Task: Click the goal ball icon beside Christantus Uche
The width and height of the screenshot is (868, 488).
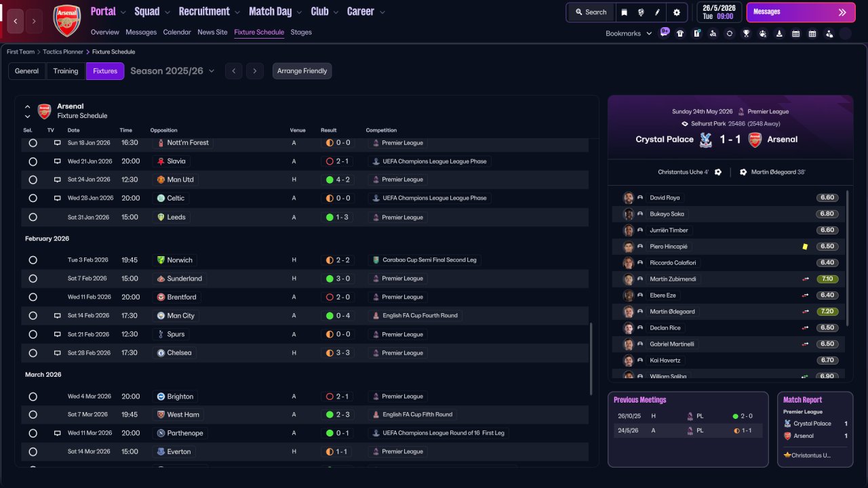Action: 718,172
